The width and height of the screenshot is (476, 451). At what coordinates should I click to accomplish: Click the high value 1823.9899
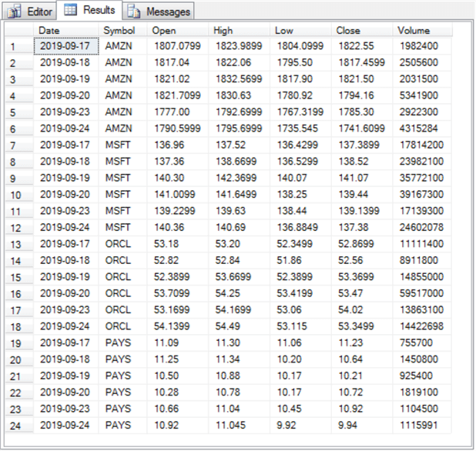239,46
